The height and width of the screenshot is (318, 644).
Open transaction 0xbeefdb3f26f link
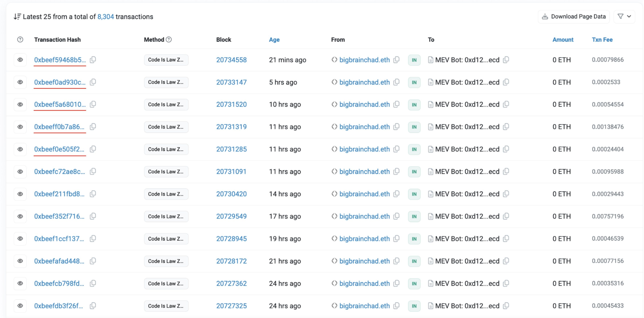click(58, 306)
